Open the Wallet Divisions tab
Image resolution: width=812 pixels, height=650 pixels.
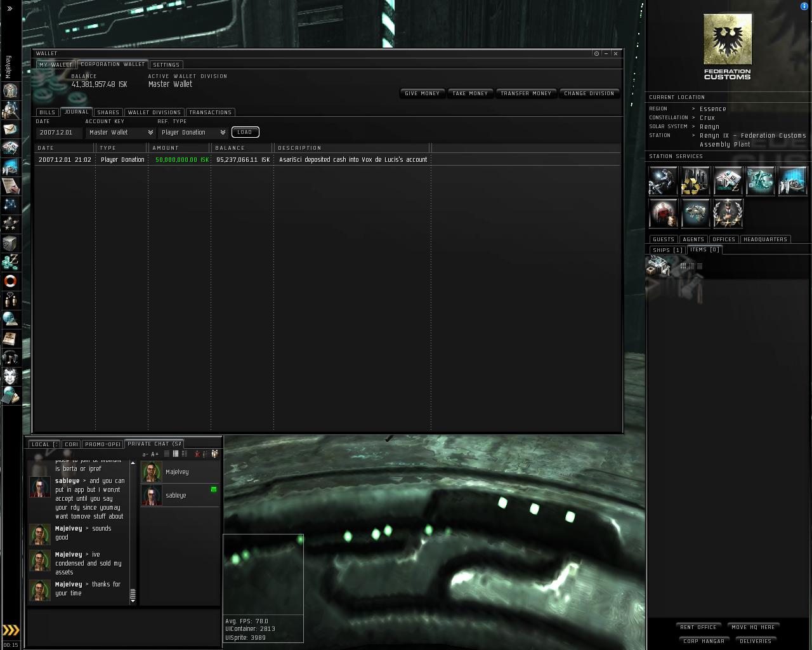click(x=154, y=112)
